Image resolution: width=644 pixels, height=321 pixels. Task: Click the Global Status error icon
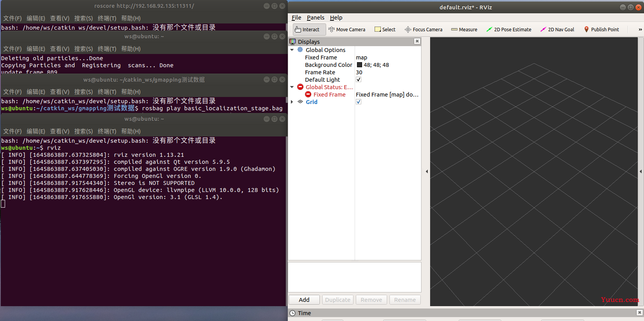300,87
